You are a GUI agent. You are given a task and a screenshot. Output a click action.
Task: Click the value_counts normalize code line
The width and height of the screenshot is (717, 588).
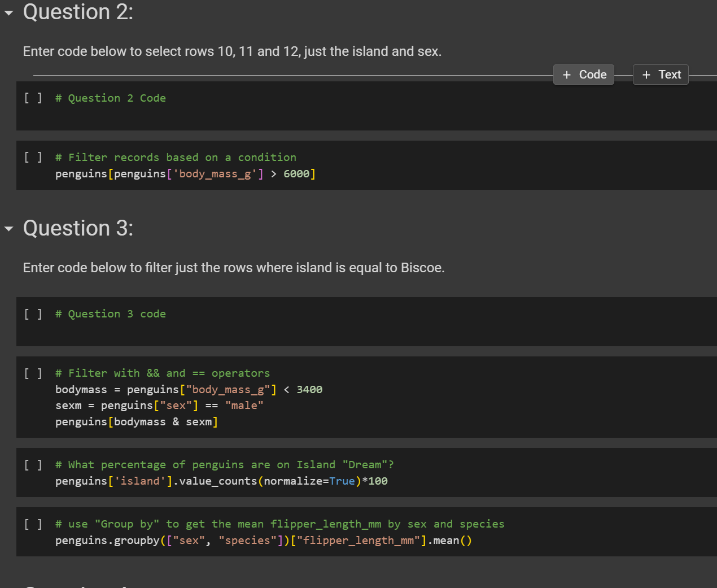point(220,481)
